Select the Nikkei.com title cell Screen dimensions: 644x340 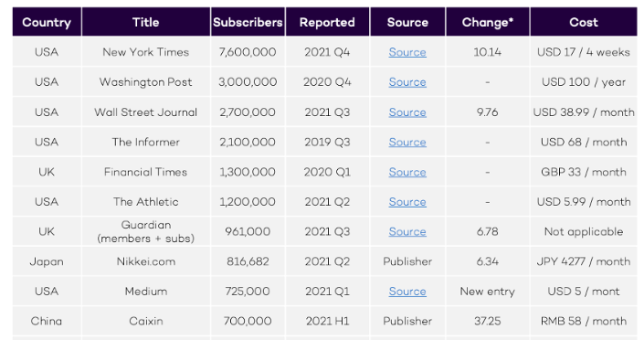pyautogui.click(x=146, y=261)
